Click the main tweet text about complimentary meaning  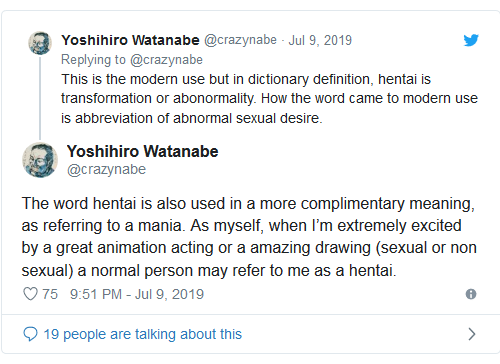click(249, 237)
